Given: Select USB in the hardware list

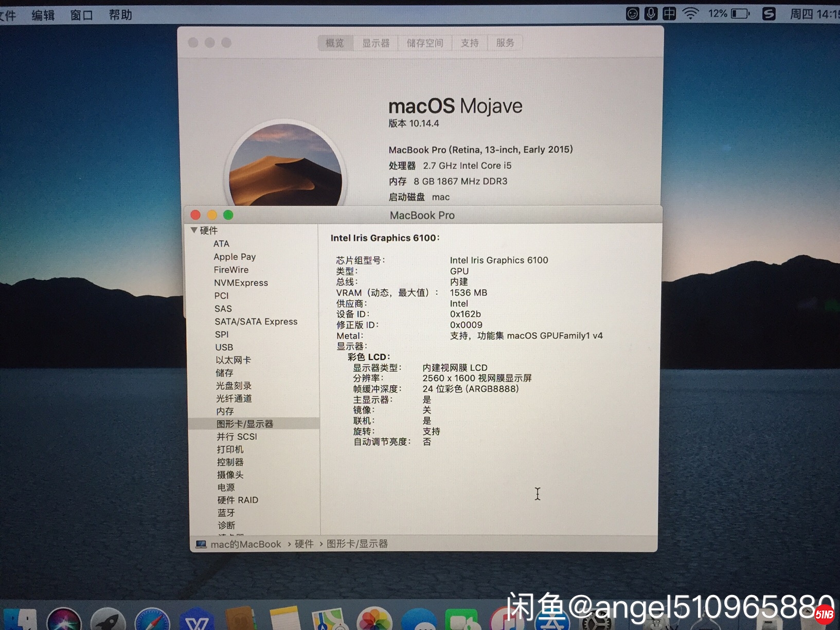Looking at the screenshot, I should pyautogui.click(x=224, y=347).
